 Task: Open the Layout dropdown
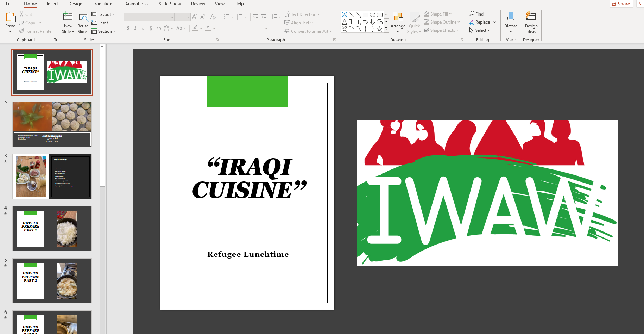103,14
